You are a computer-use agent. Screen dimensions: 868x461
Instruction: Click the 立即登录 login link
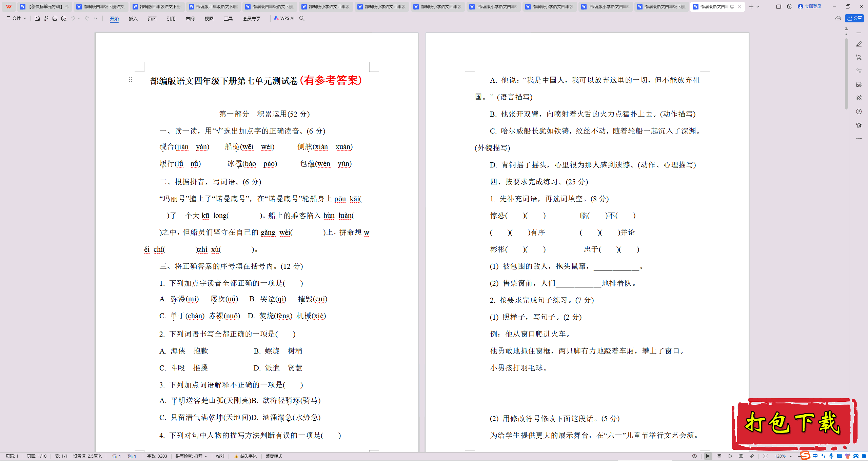pyautogui.click(x=810, y=6)
